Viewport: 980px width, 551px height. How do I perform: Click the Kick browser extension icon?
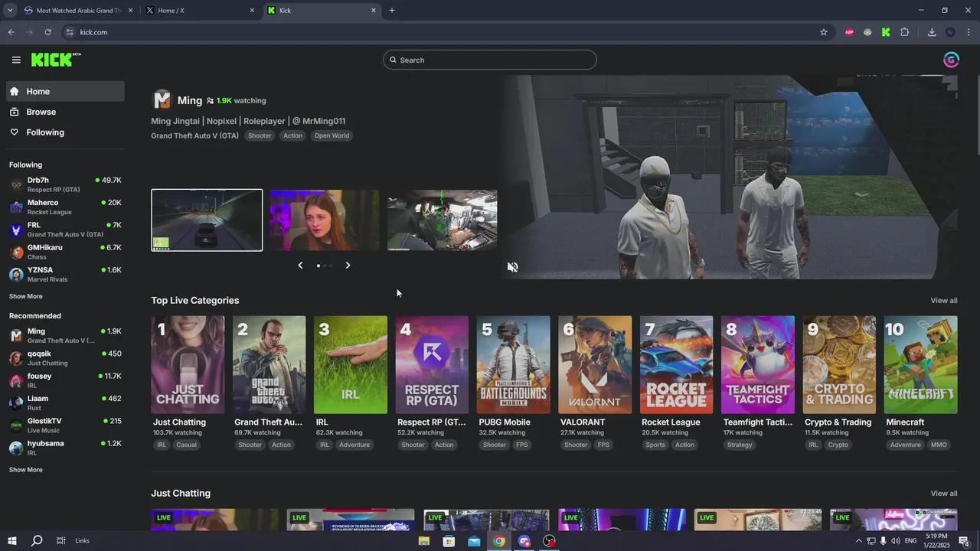point(886,32)
